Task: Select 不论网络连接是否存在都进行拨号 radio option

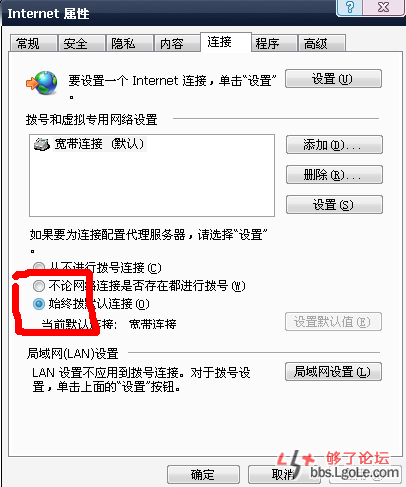Action: click(x=39, y=286)
